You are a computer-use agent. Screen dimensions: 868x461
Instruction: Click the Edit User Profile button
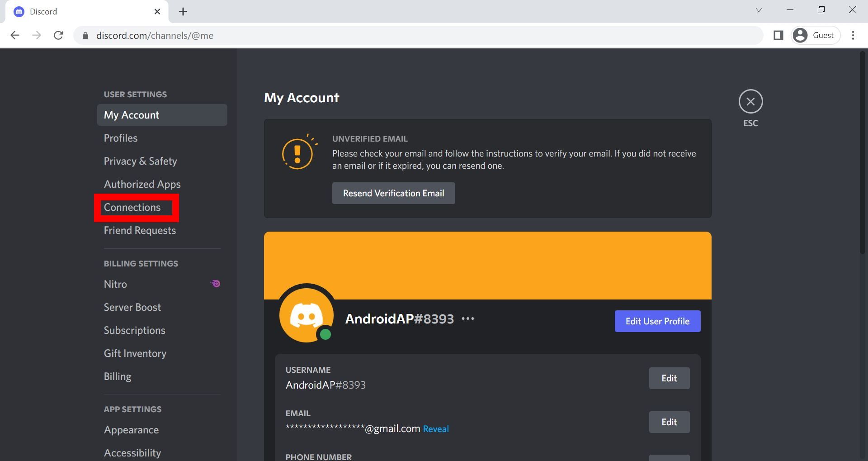pos(657,321)
